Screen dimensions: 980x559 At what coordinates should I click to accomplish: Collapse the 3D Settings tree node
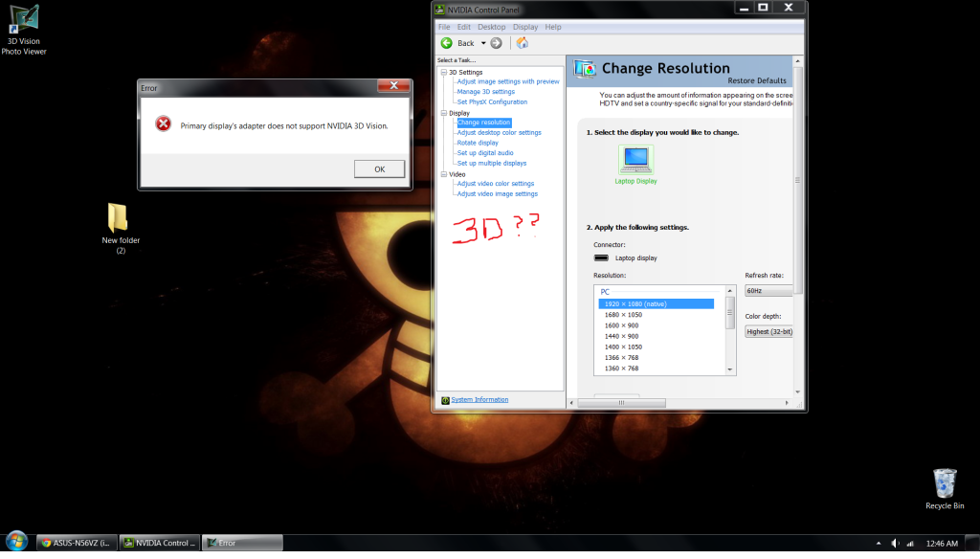pyautogui.click(x=443, y=73)
